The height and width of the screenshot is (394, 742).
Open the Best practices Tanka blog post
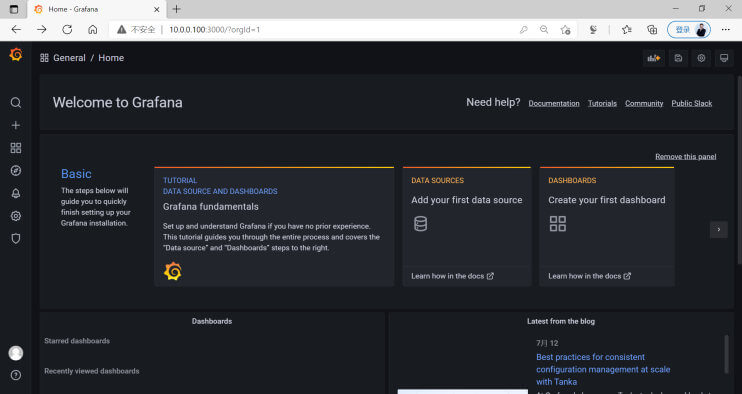pos(603,369)
